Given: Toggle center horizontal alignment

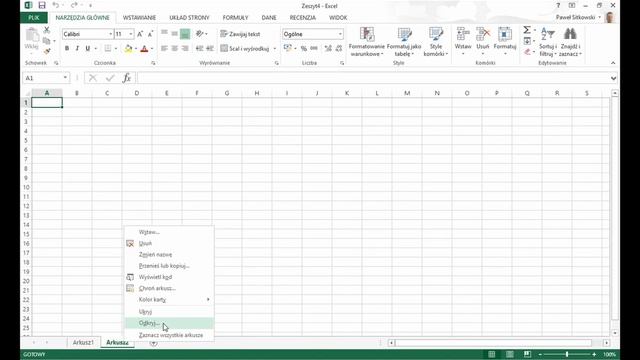Looking at the screenshot, I should (x=174, y=49).
